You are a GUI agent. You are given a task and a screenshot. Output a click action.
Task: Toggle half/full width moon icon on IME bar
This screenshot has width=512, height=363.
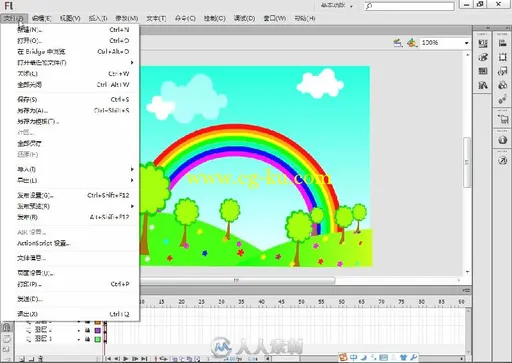click(x=364, y=357)
